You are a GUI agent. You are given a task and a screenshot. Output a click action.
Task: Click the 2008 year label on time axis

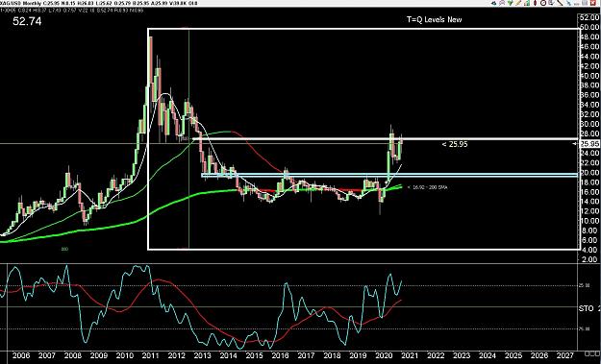pos(73,355)
